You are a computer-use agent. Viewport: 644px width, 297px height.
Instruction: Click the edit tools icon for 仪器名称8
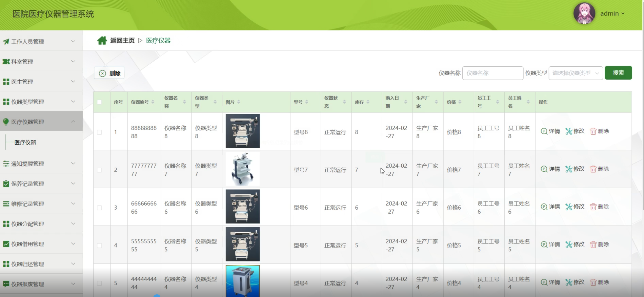click(x=569, y=131)
